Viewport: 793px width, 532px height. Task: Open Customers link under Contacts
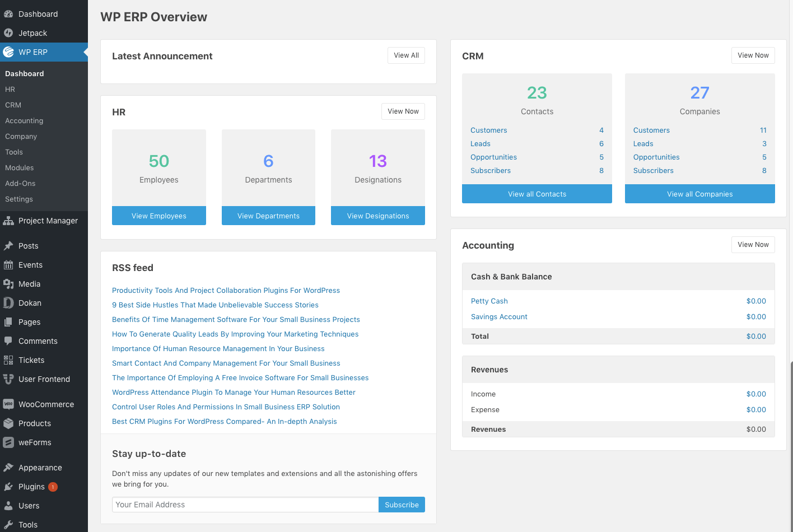[x=488, y=130]
